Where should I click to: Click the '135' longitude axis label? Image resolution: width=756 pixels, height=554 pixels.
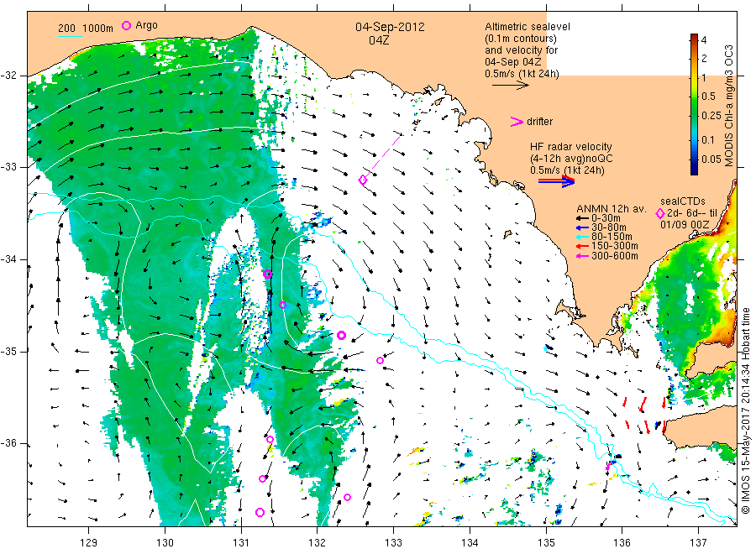point(546,543)
